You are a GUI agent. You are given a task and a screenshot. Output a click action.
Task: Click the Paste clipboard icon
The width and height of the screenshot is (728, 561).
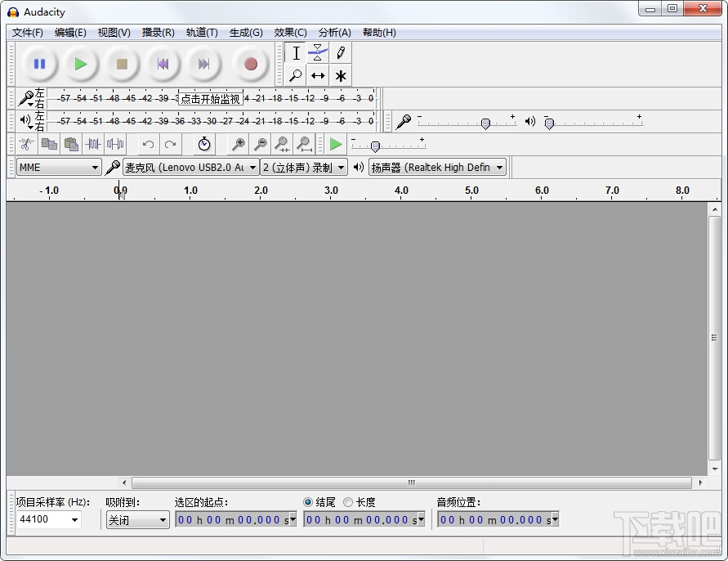click(x=71, y=145)
